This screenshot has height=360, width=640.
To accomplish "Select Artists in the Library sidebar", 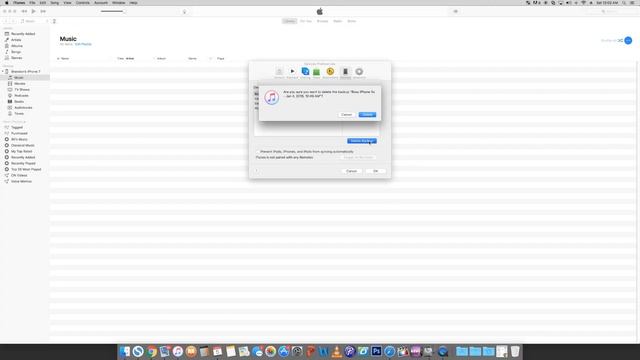I will click(x=16, y=40).
